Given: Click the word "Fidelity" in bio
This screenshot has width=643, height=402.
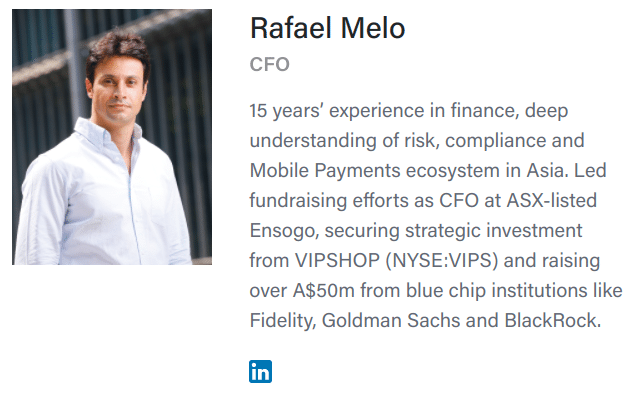Looking at the screenshot, I should point(281,320).
